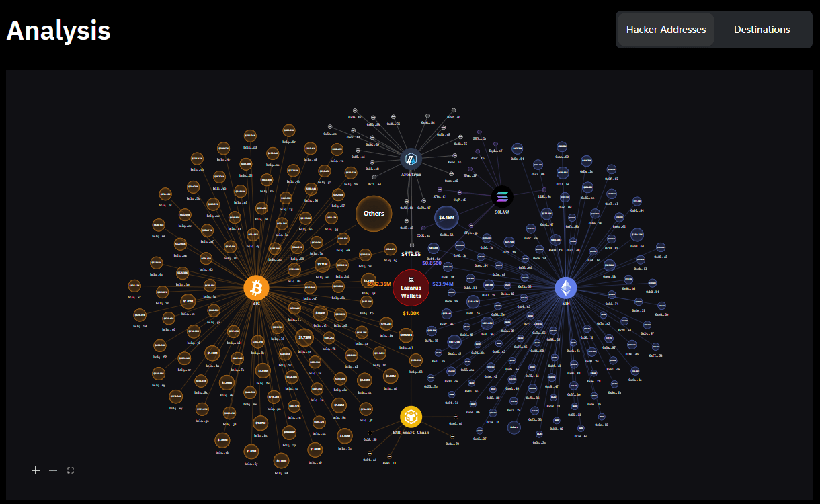Click the $1.73M Bitcoin address node

point(304,338)
